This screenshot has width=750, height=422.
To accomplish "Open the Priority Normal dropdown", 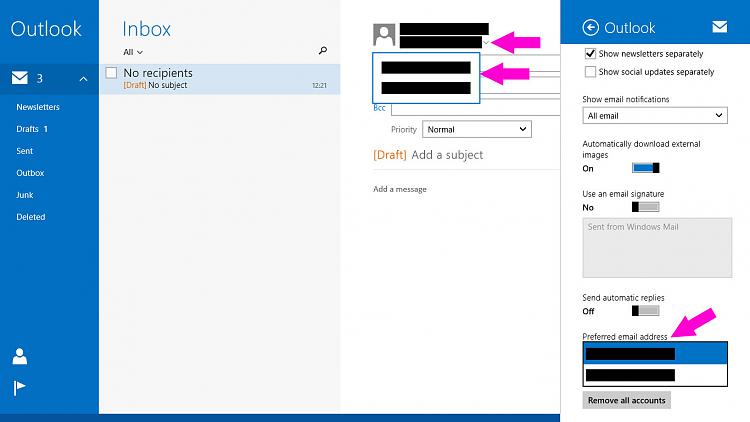I will 477,129.
